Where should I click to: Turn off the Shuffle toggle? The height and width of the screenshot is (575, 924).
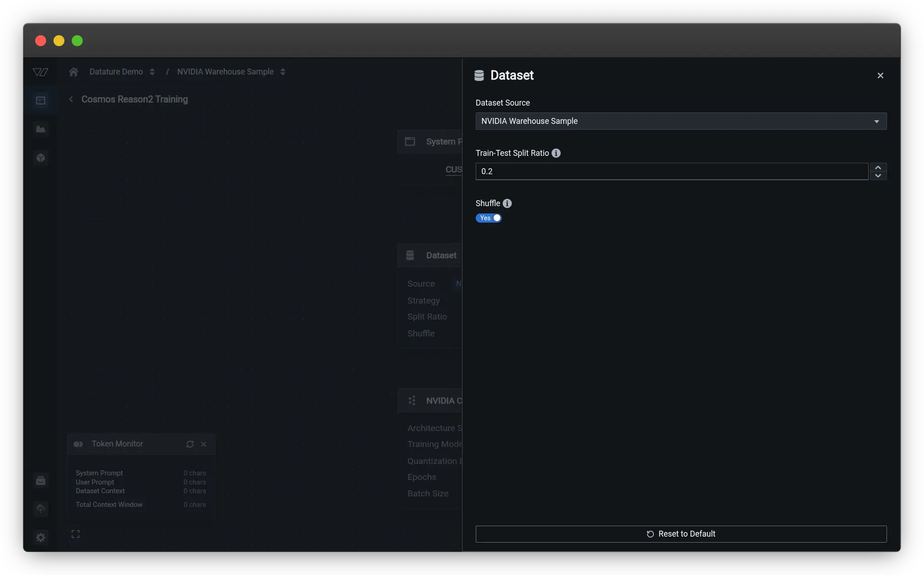point(489,218)
